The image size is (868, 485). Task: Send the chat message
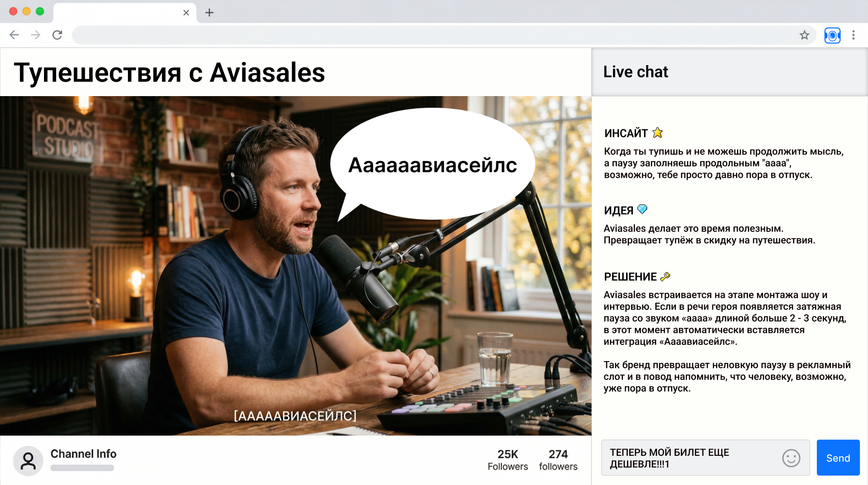[x=838, y=458]
